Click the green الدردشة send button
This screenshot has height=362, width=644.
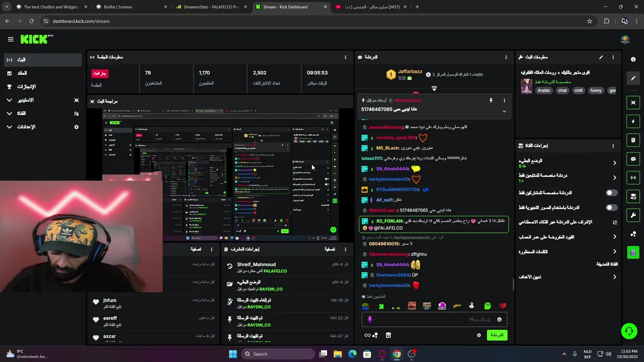click(x=497, y=335)
